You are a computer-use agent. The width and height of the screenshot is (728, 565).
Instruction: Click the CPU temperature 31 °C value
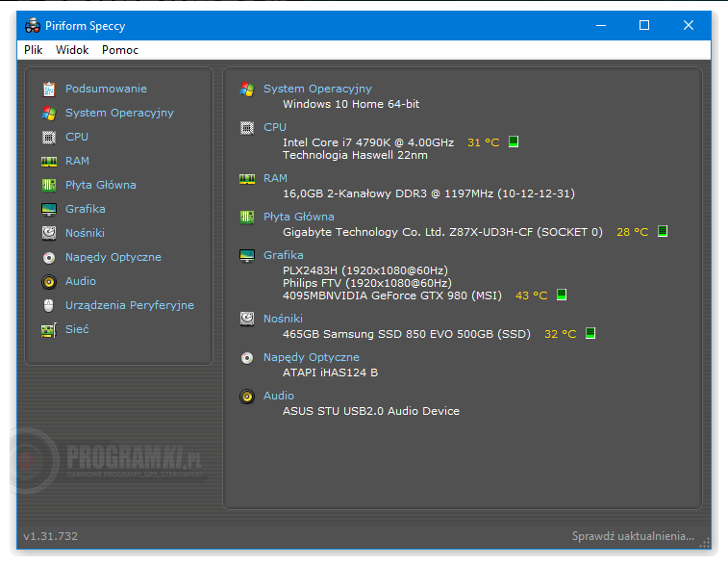pos(484,142)
